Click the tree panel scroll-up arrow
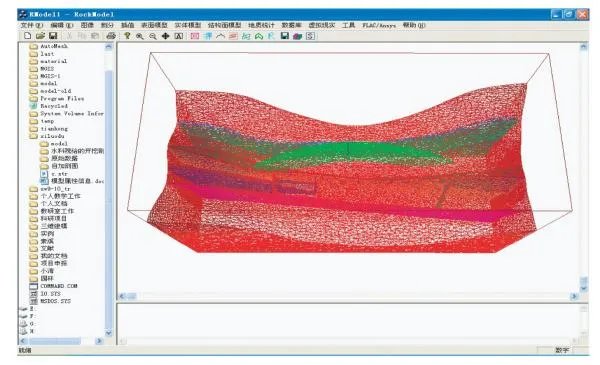This screenshot has width=600, height=365. (x=109, y=47)
